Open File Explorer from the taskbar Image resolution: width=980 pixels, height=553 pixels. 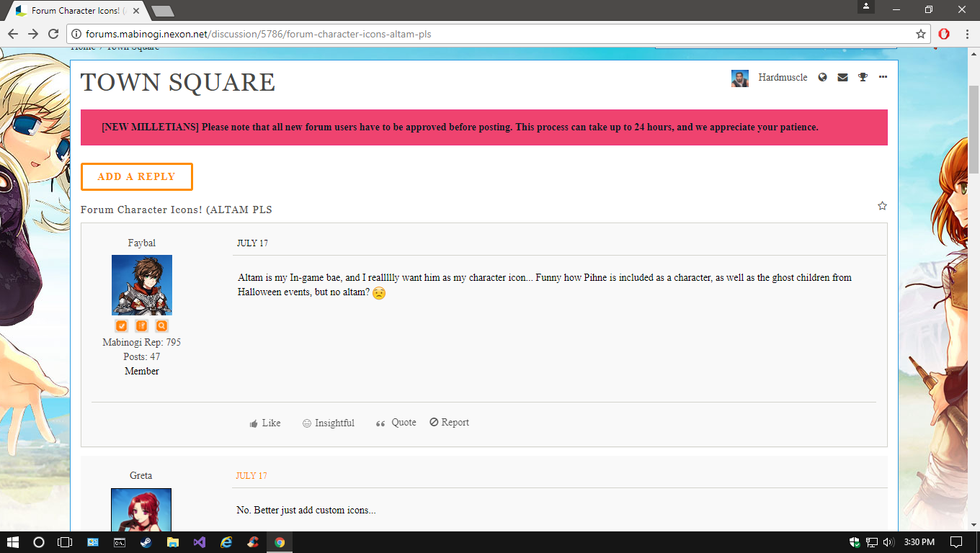click(x=173, y=542)
